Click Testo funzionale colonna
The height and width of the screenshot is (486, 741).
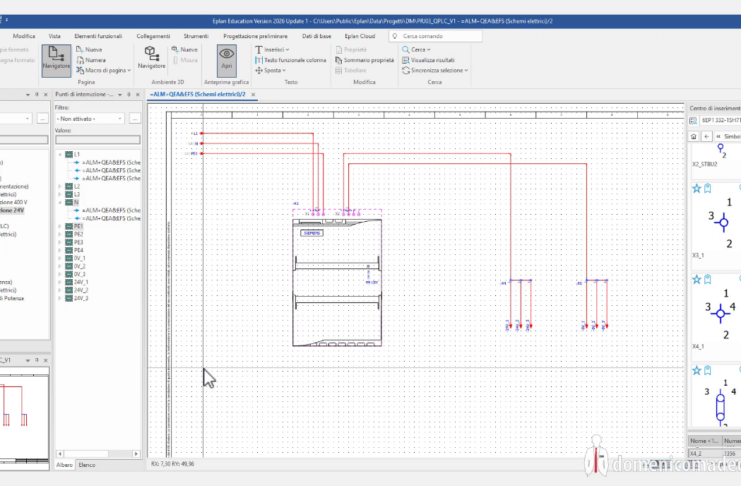[291, 60]
